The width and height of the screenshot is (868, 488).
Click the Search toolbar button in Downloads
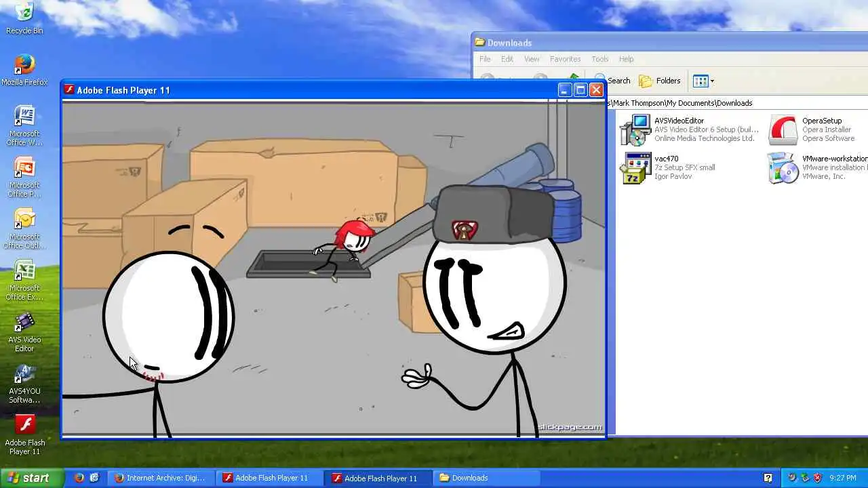(612, 81)
